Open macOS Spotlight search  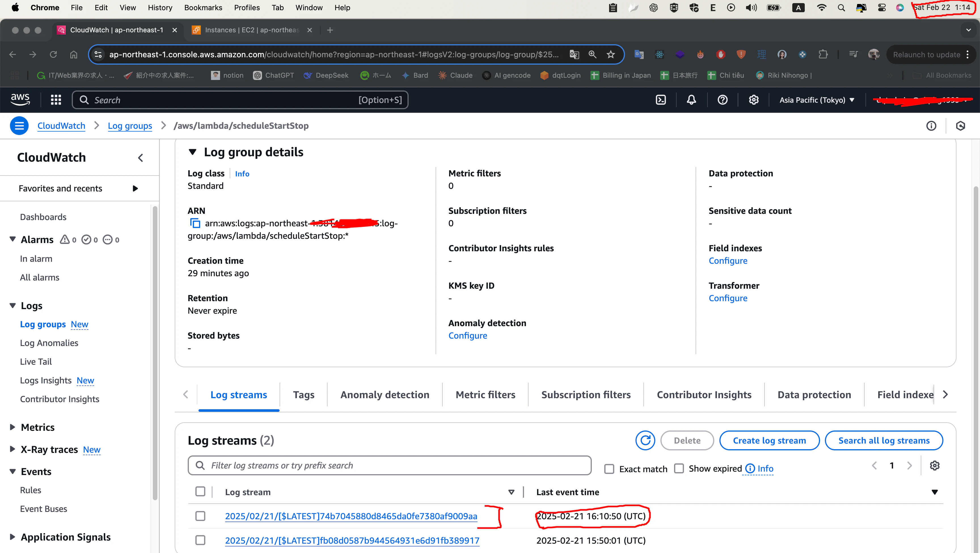coord(841,8)
